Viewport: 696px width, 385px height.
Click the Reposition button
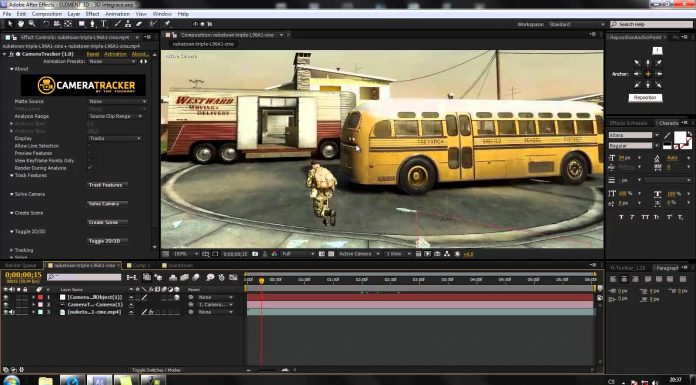coord(645,97)
